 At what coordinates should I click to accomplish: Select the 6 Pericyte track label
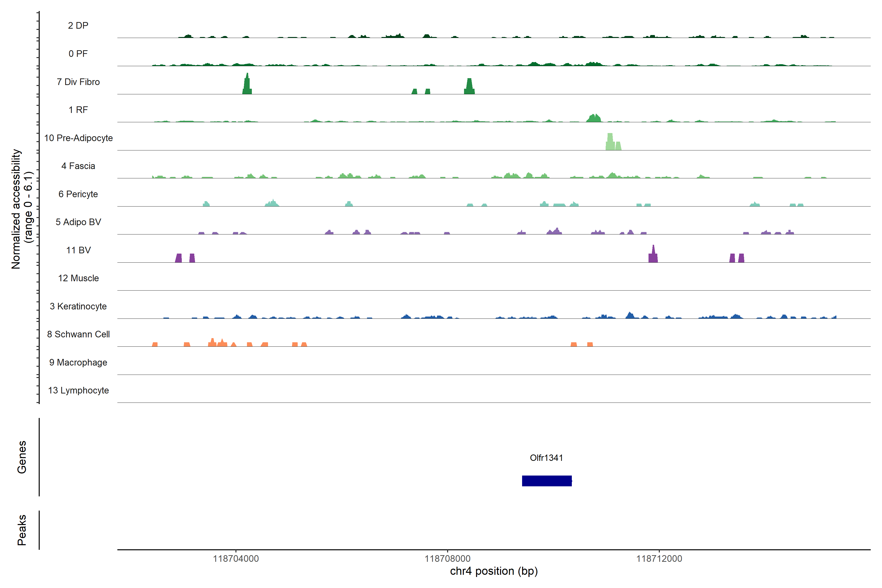(x=78, y=194)
